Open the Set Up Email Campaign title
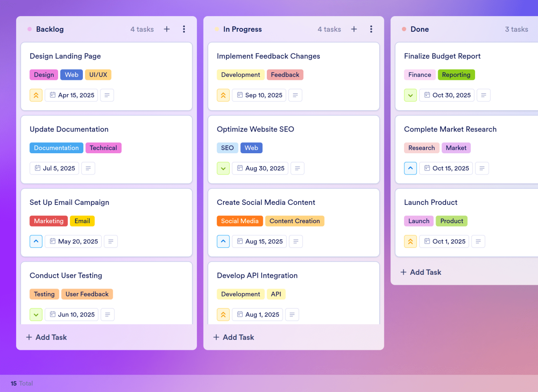 pos(69,202)
